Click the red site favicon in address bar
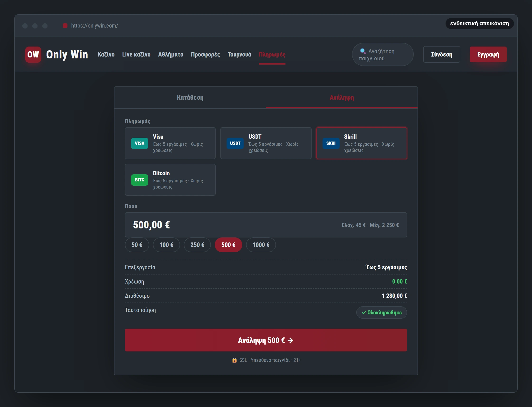This screenshot has height=407, width=532. point(65,26)
